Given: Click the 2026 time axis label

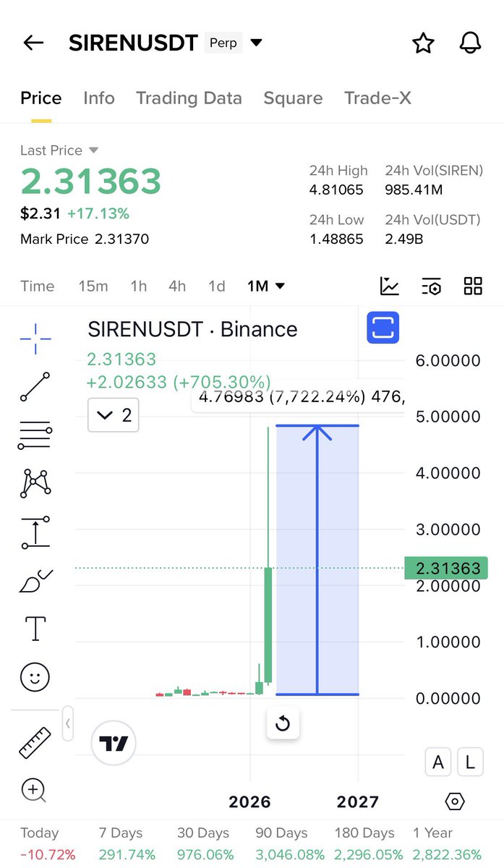Looking at the screenshot, I should coord(249,801).
